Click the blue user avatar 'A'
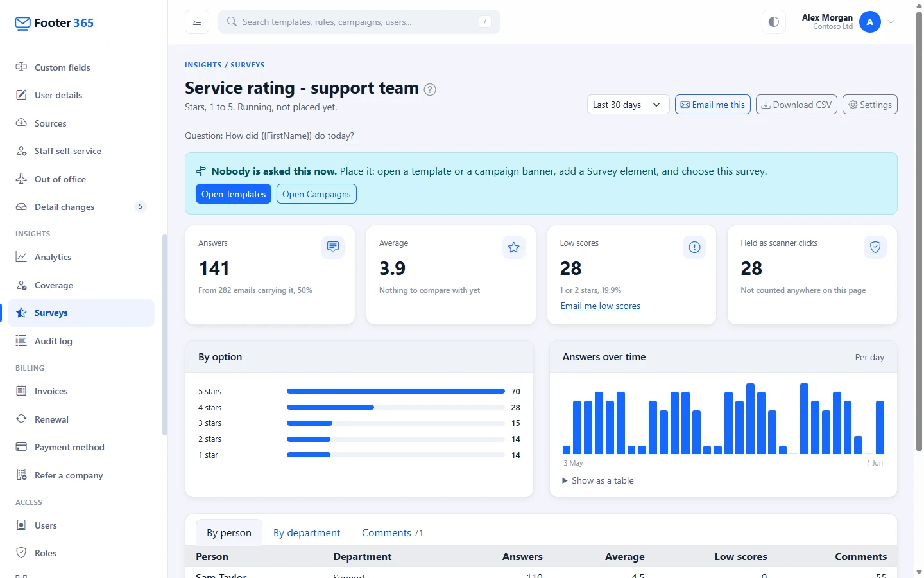The image size is (924, 578). click(x=870, y=22)
